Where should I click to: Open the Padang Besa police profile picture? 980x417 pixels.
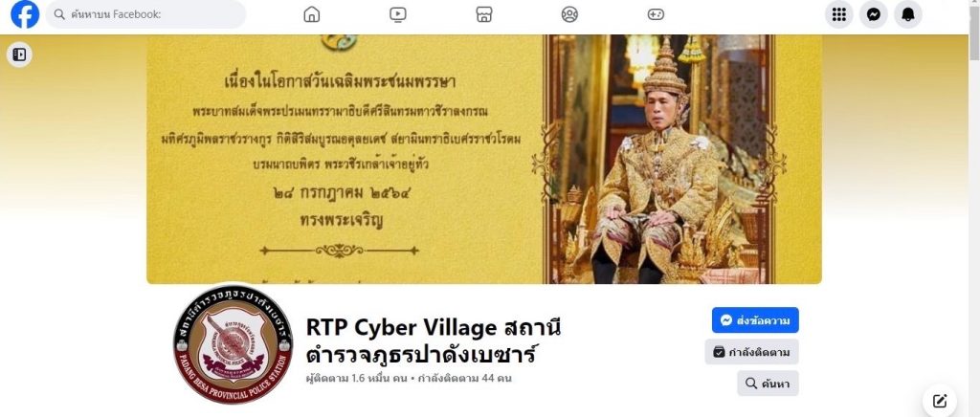tap(233, 344)
